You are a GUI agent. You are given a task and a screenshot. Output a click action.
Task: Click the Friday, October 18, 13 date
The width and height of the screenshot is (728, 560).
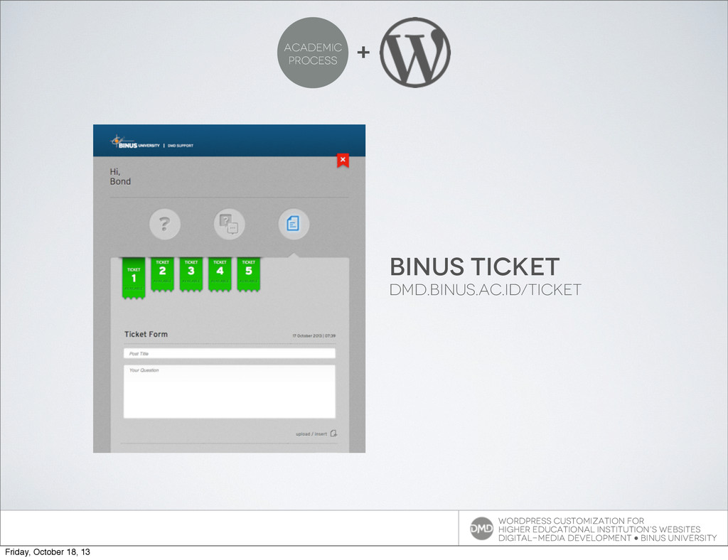click(48, 551)
